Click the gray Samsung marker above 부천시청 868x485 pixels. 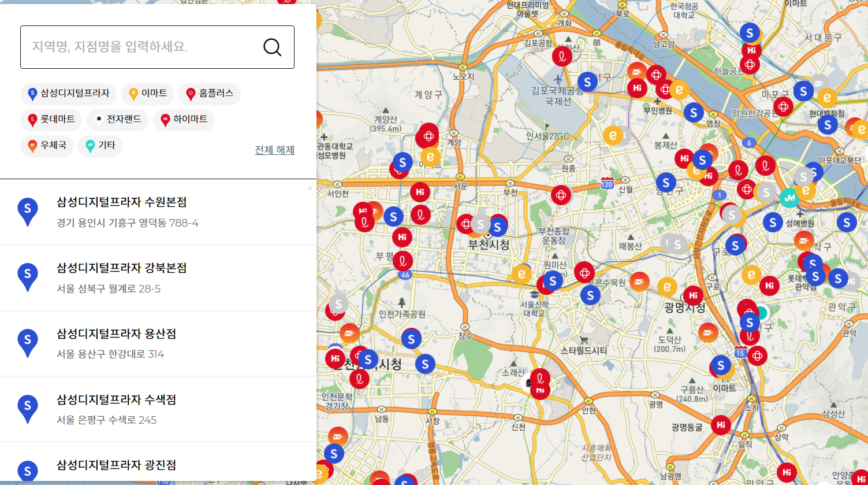[x=480, y=224]
